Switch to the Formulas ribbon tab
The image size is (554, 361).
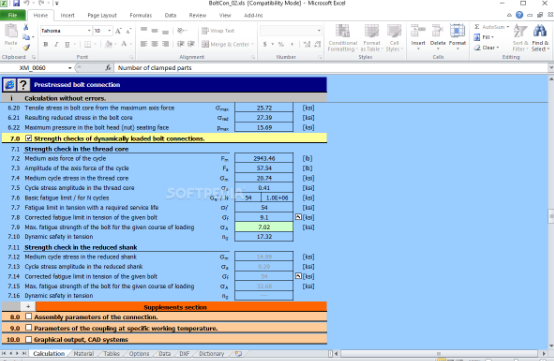[x=141, y=15]
